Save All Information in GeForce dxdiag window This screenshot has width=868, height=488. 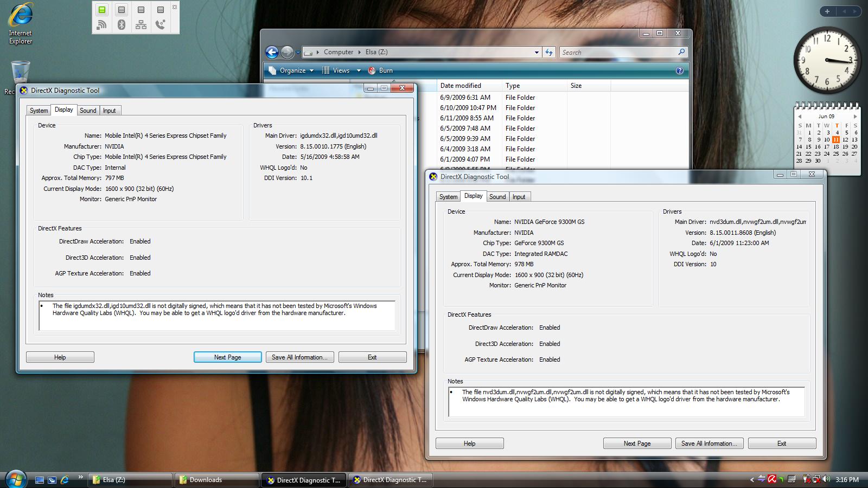(x=709, y=444)
